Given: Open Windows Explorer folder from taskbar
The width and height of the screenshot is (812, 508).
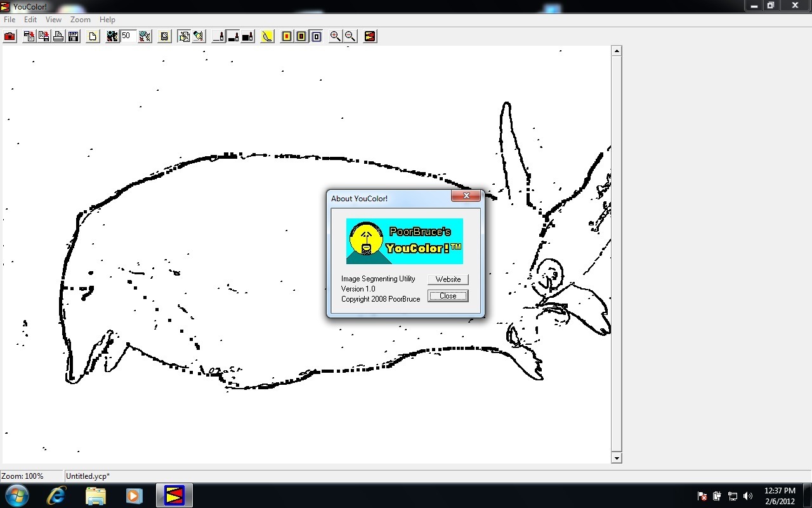Looking at the screenshot, I should (96, 495).
